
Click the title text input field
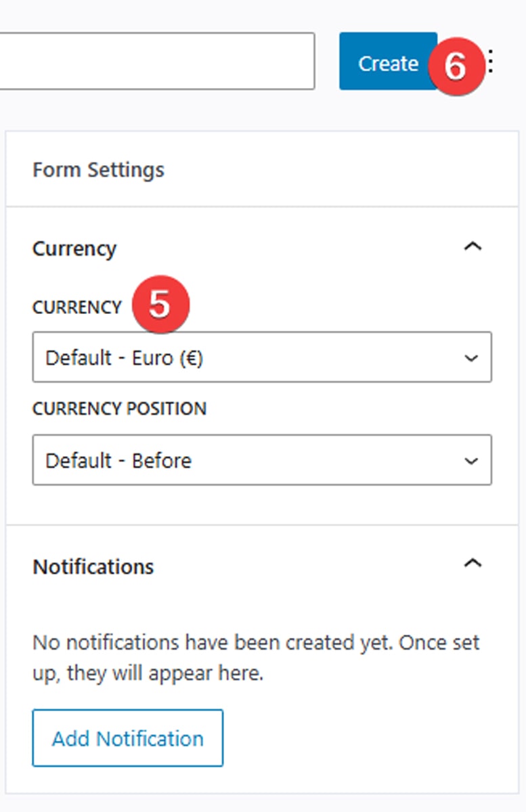tap(156, 61)
